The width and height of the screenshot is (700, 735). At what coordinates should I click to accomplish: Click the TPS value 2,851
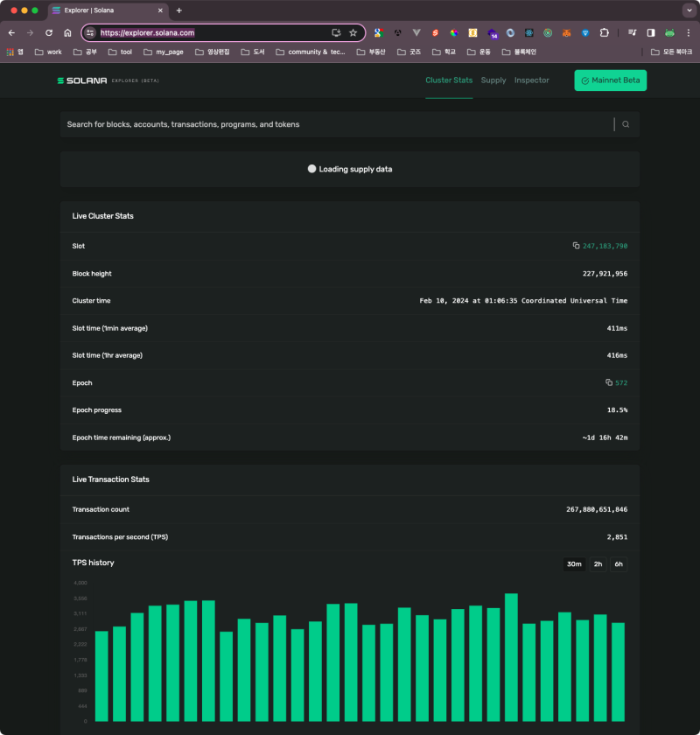pyautogui.click(x=617, y=536)
